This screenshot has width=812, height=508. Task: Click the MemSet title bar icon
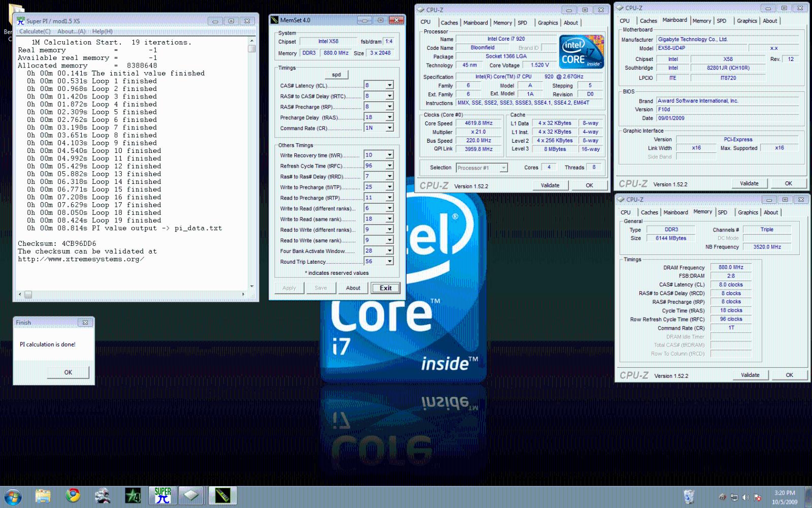point(275,20)
